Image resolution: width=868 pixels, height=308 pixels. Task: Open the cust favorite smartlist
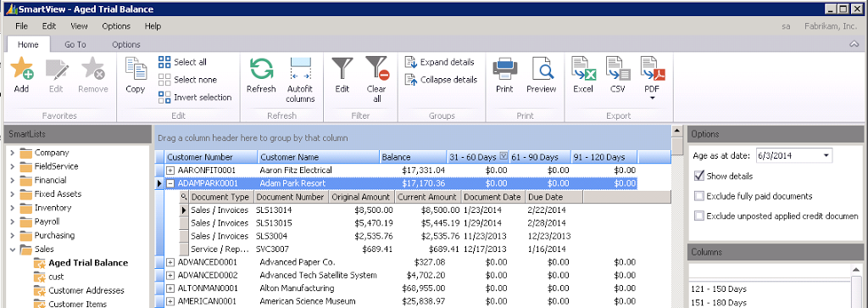56,277
